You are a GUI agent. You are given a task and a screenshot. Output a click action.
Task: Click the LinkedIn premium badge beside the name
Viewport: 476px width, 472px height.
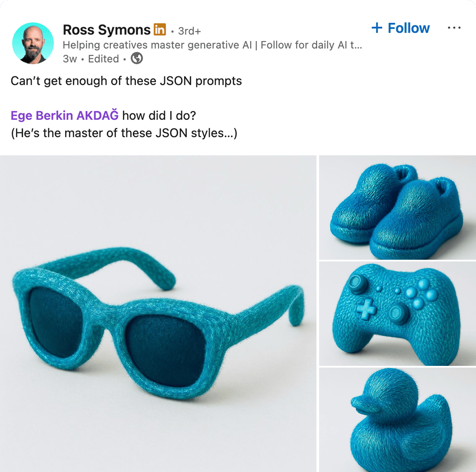click(x=160, y=30)
